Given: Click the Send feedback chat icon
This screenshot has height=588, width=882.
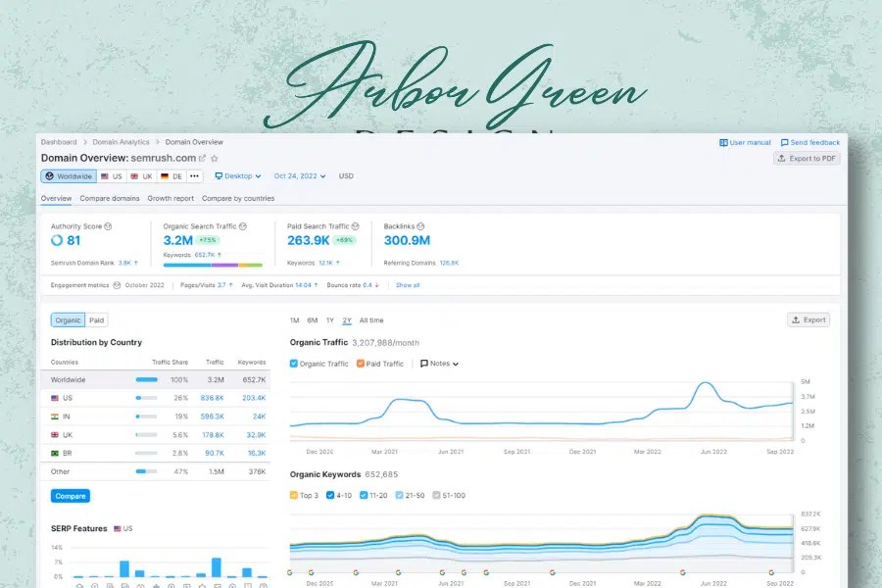Looking at the screenshot, I should click(785, 143).
